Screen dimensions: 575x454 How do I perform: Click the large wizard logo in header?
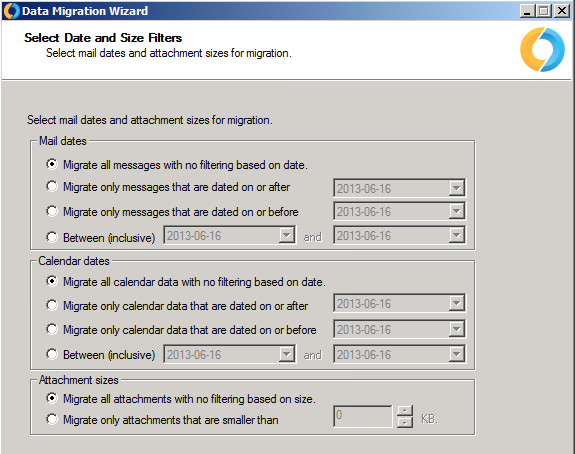click(542, 49)
